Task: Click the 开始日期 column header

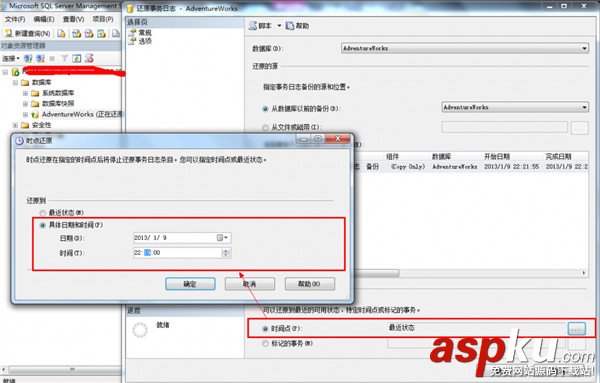Action: [497, 156]
